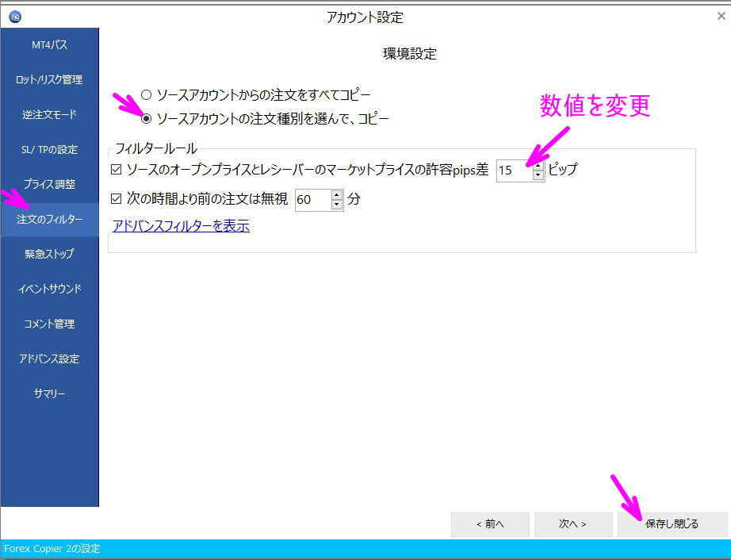Disable the ignore orders older than 60 minutes filter
Viewport: 731px width, 560px height.
point(116,199)
